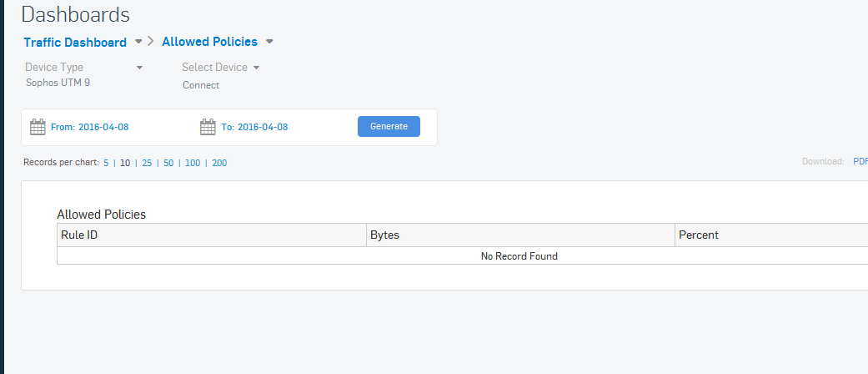The width and height of the screenshot is (868, 374).
Task: Click the Generate button
Action: [x=389, y=126]
